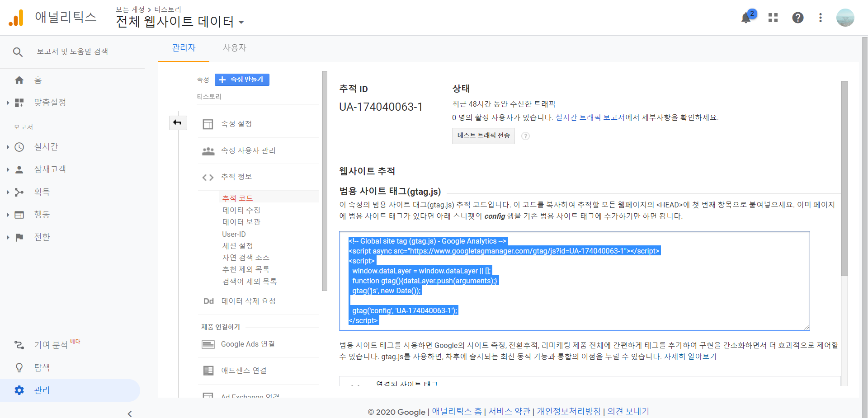This screenshot has height=418, width=868.
Task: Click the 탐색 lightbulb icon
Action: (x=19, y=367)
